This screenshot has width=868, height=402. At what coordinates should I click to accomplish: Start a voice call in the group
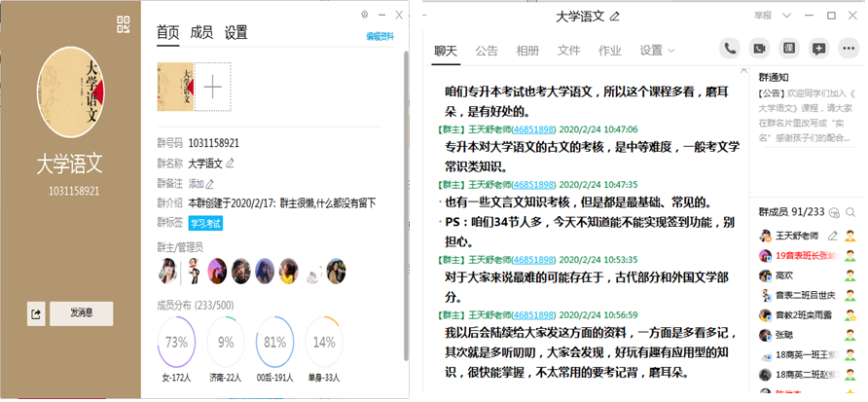click(730, 49)
